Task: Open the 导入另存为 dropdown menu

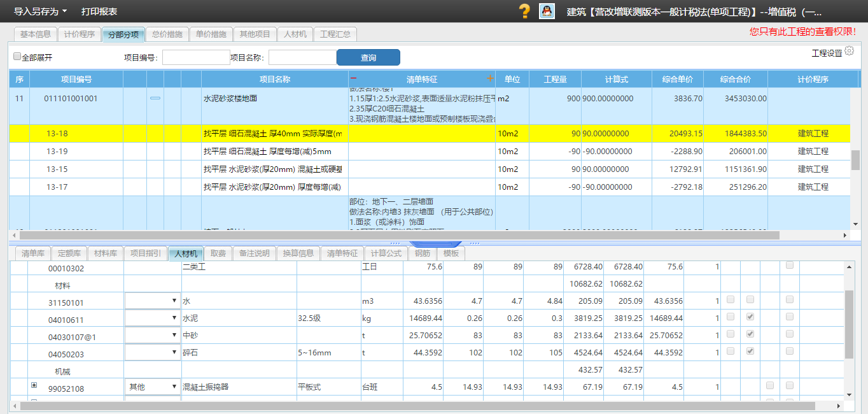Action: point(40,11)
